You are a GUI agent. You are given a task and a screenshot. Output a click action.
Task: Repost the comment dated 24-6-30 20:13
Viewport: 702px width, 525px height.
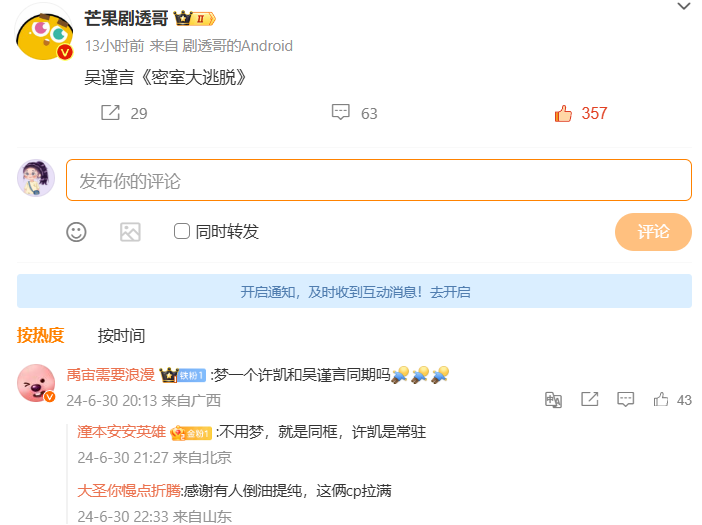[x=589, y=399]
